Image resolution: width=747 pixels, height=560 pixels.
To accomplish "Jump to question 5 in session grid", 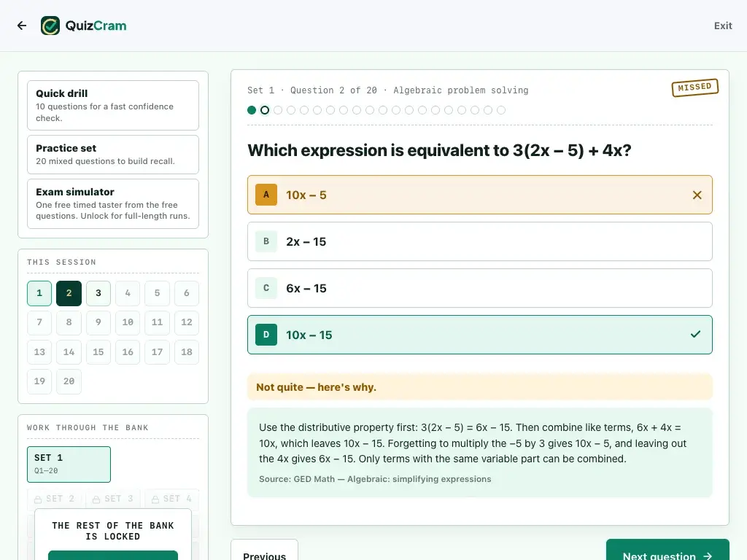I will (x=158, y=293).
